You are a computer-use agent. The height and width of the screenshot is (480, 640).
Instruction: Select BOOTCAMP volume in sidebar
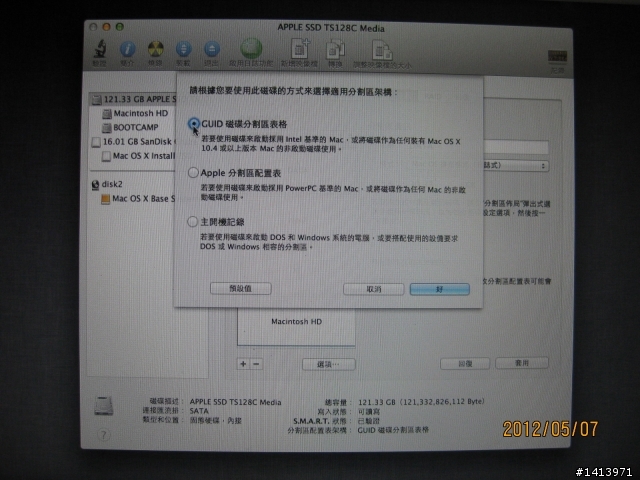(131, 127)
